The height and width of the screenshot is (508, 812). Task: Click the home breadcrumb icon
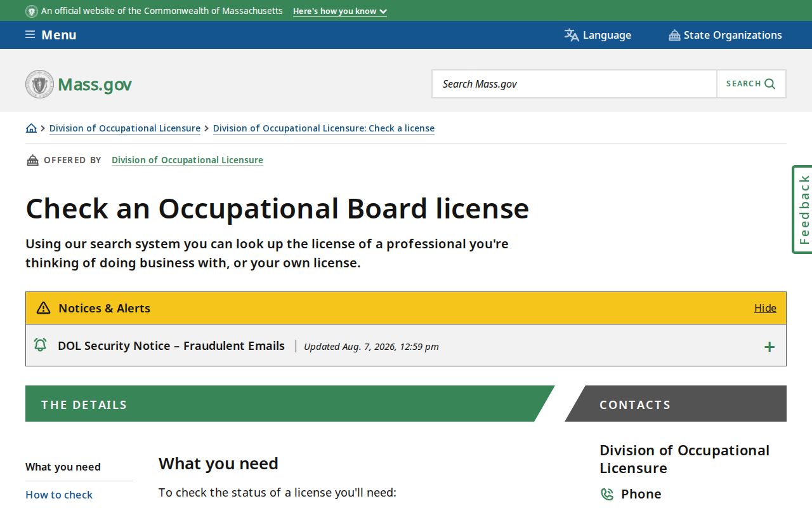tap(31, 128)
